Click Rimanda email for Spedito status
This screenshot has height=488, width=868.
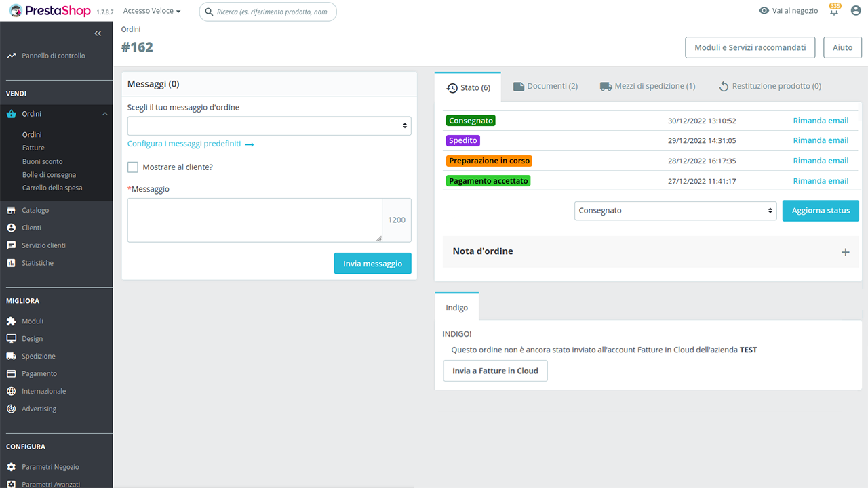pyautogui.click(x=821, y=140)
